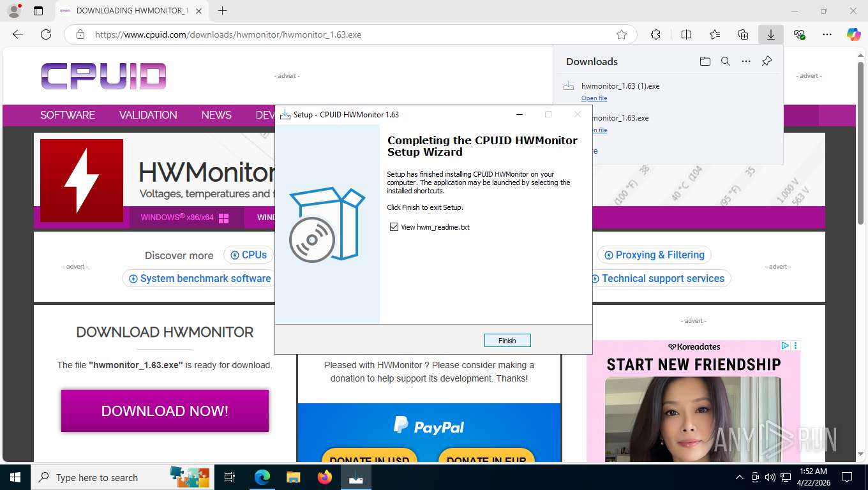Follow Proxying & Filtering link
This screenshot has height=490, width=868.
pos(654,255)
